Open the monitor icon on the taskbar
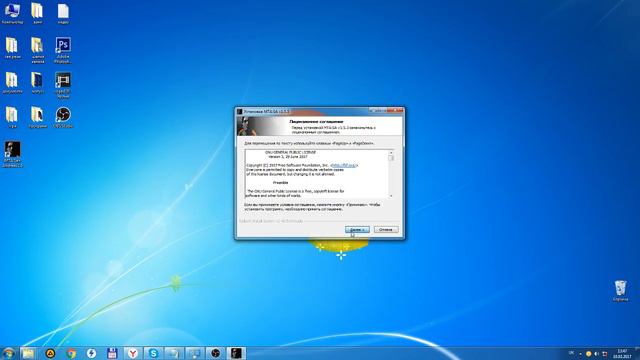This screenshot has width=640, height=360. 195,353
